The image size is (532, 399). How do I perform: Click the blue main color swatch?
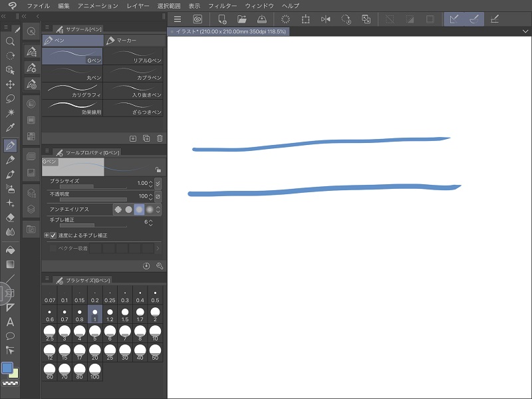7,368
